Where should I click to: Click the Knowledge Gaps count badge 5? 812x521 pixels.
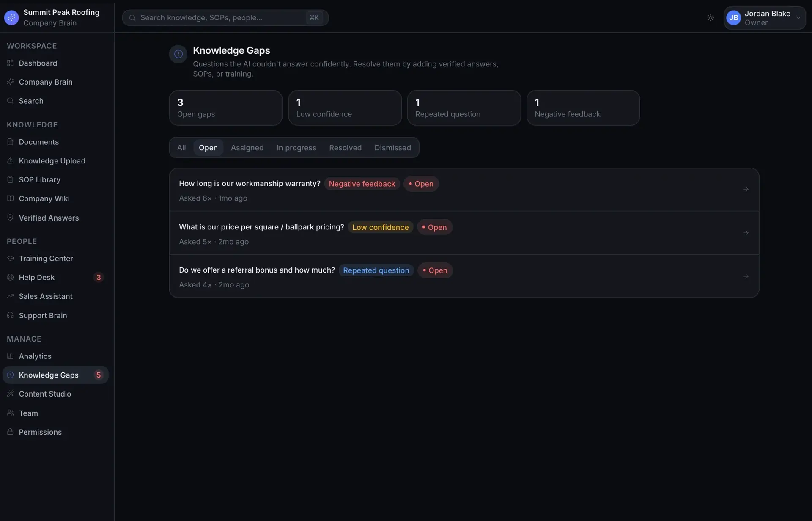pyautogui.click(x=99, y=375)
